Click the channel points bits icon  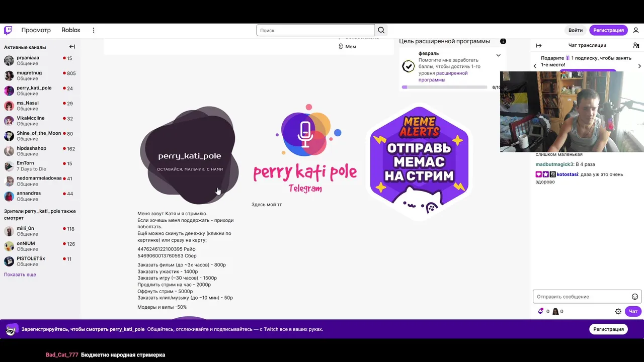pos(541,311)
